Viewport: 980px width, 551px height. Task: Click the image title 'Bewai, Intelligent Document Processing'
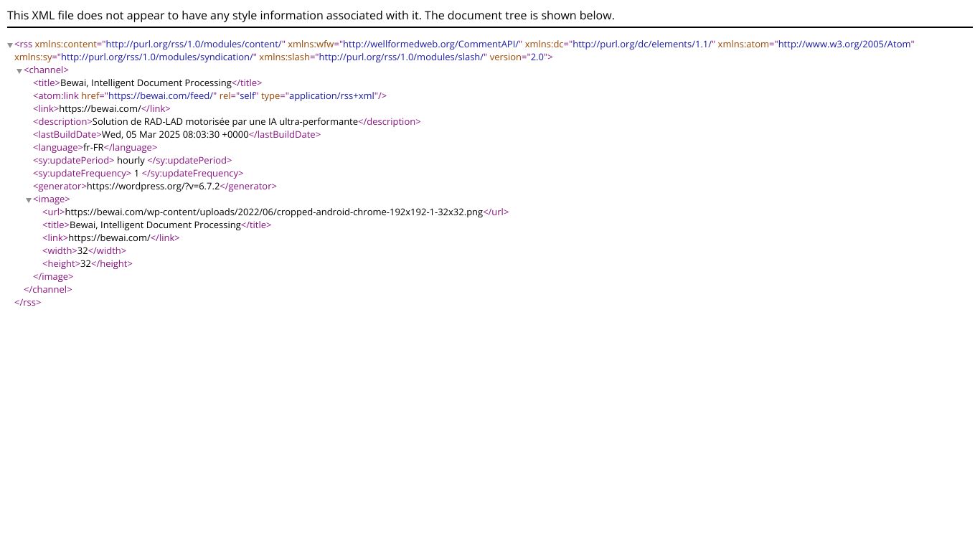pos(155,225)
